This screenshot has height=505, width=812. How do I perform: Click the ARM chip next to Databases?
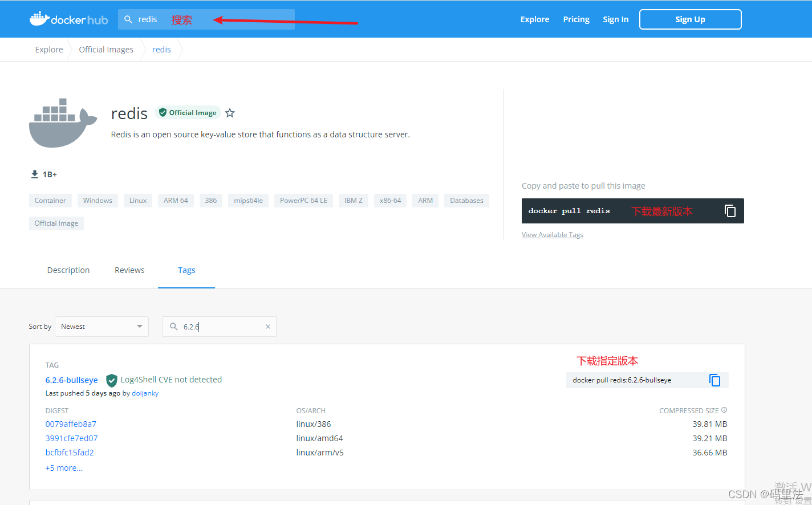click(x=425, y=201)
